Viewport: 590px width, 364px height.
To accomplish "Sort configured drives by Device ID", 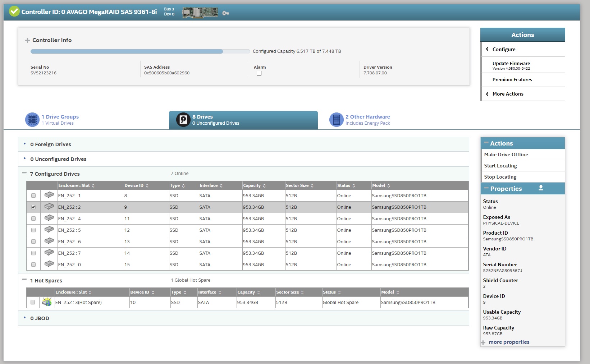I will click(x=147, y=186).
